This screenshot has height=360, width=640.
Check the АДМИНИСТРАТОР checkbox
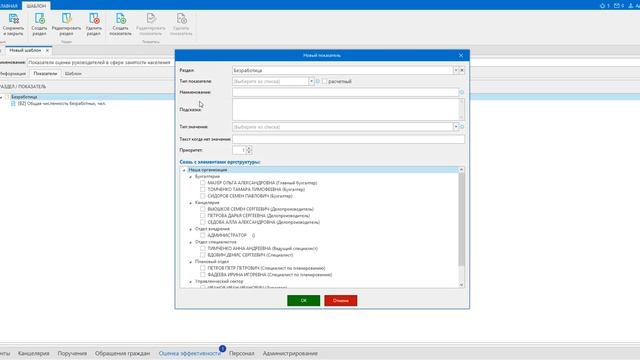202,235
